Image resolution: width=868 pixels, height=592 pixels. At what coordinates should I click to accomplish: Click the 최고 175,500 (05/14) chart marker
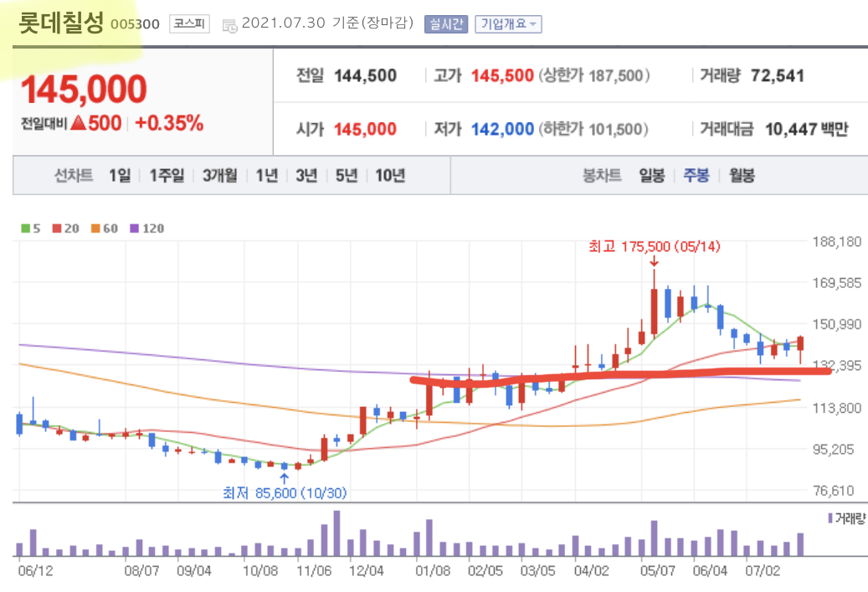[x=655, y=246]
